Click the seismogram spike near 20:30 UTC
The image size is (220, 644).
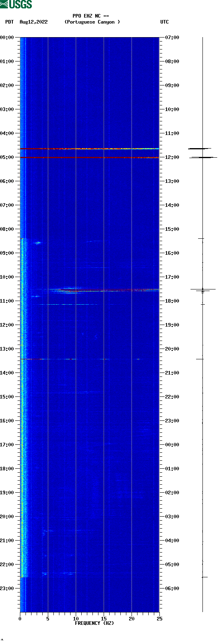[200, 359]
